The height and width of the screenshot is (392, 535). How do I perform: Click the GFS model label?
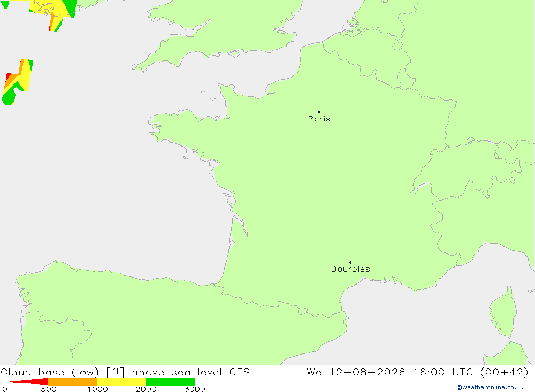240,372
